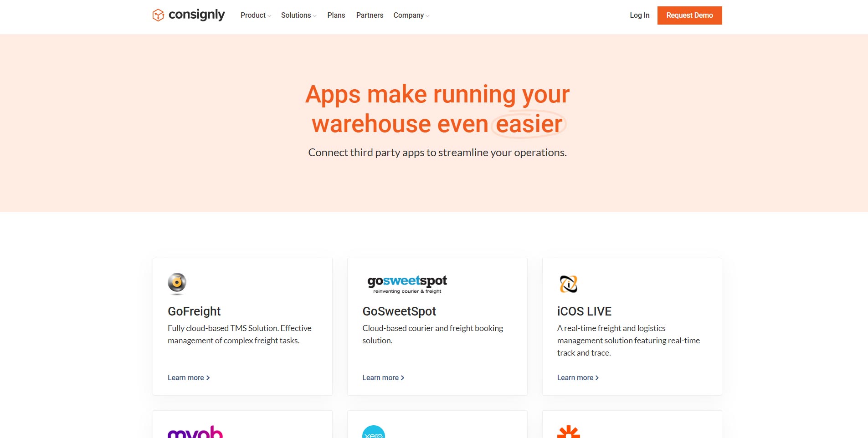Click the chevron arrow beside GoFreight's Learn more
The image size is (868, 438).
(208, 377)
